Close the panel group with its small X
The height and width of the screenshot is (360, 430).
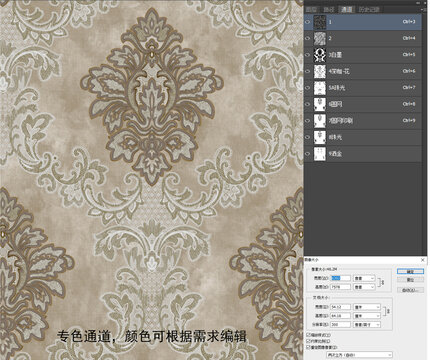tap(425, 3)
